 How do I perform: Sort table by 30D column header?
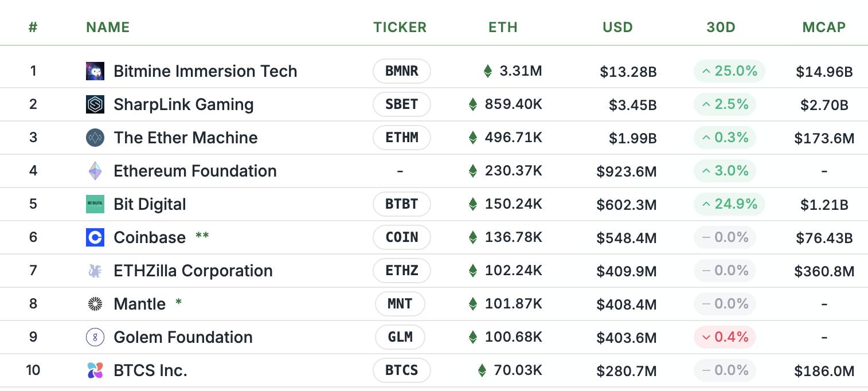(721, 28)
